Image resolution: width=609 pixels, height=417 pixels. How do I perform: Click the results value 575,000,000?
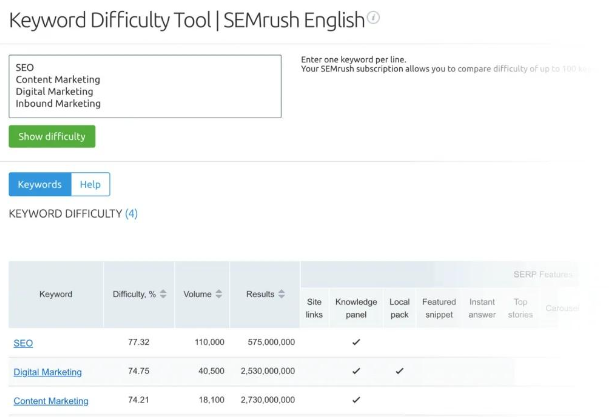pos(271,342)
